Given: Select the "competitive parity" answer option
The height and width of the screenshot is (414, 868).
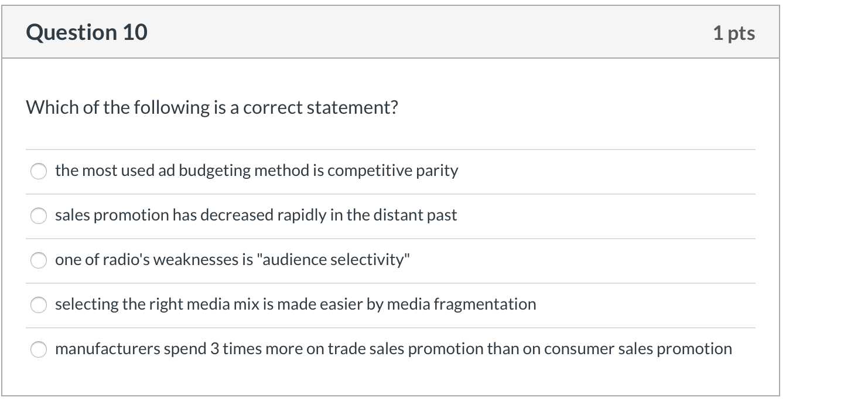Looking at the screenshot, I should (x=39, y=171).
